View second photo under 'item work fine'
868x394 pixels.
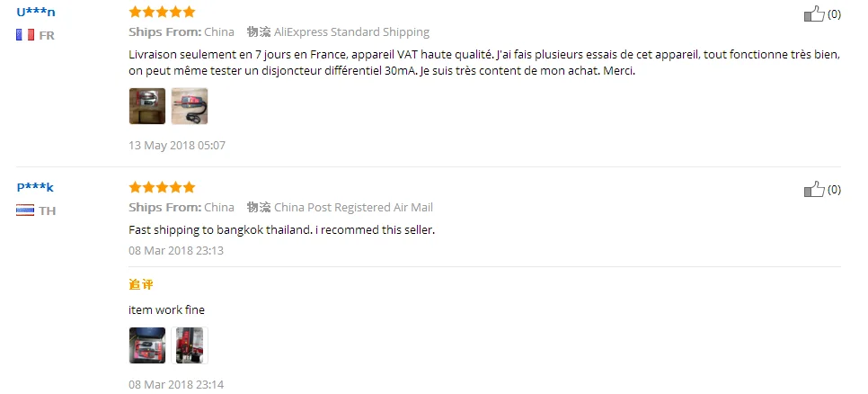pyautogui.click(x=190, y=345)
